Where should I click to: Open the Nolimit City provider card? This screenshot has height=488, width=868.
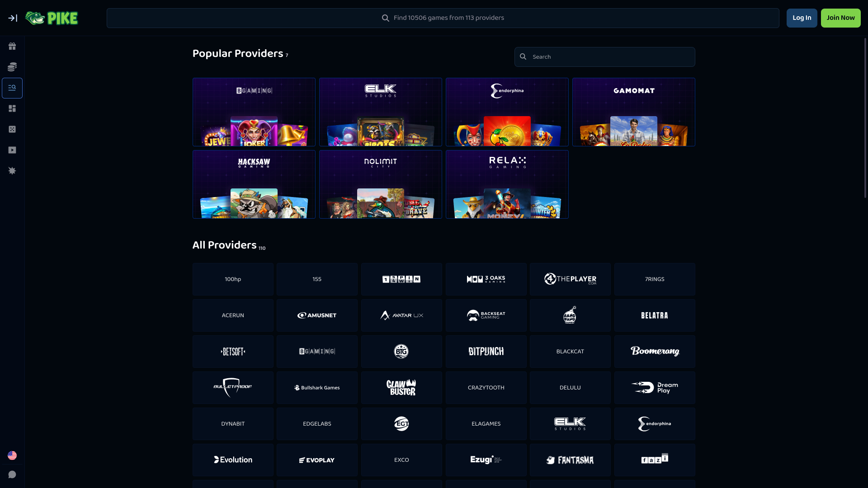coord(381,184)
